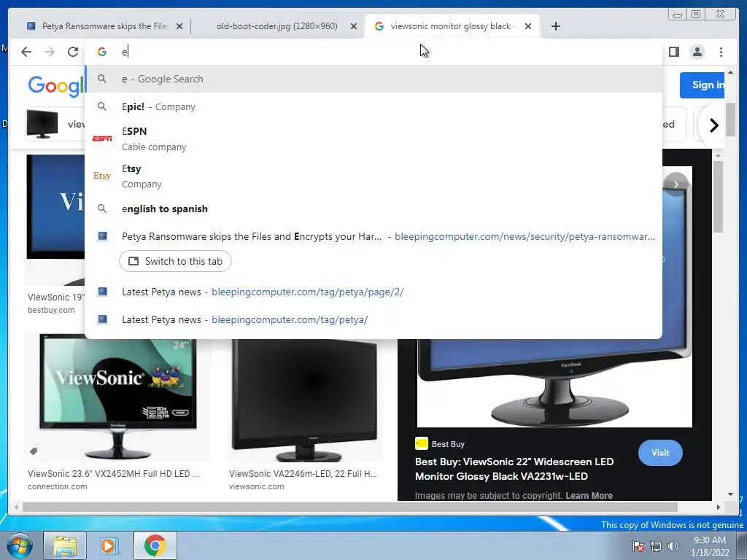Click the Action Center flag tray icon
This screenshot has width=747, height=560.
[638, 547]
